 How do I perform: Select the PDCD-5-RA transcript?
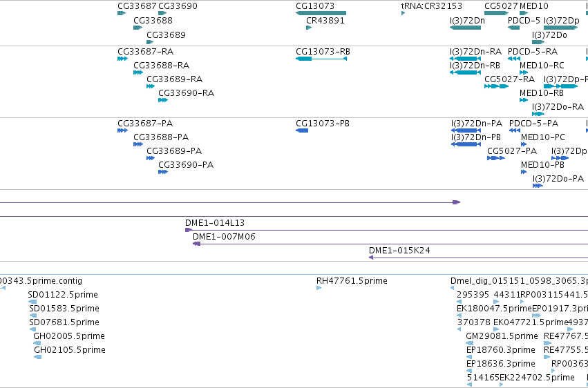click(514, 59)
